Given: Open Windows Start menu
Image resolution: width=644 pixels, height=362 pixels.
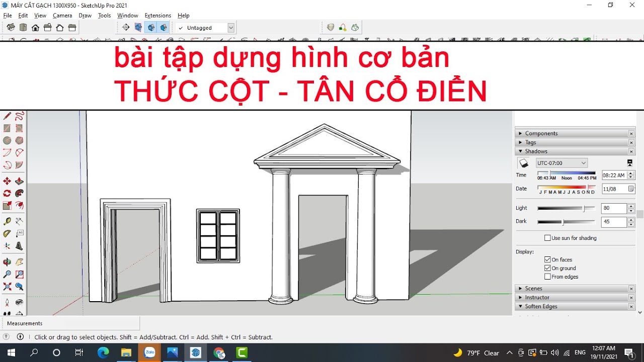Looking at the screenshot, I should click(x=11, y=352).
